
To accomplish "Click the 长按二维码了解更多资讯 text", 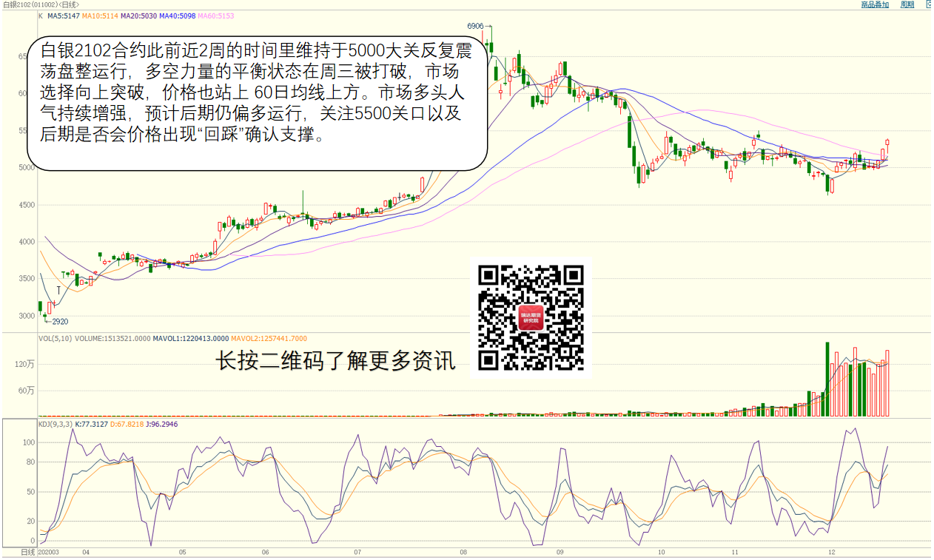I will tap(335, 362).
